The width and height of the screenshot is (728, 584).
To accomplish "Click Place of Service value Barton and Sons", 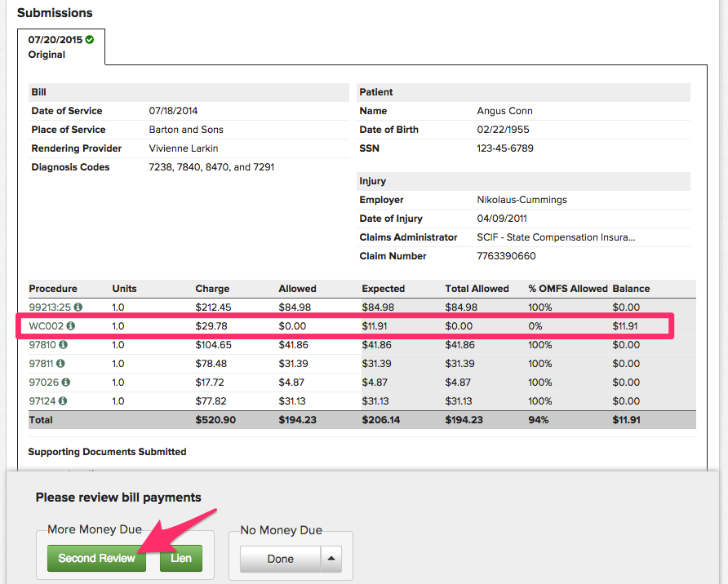I will coord(186,130).
